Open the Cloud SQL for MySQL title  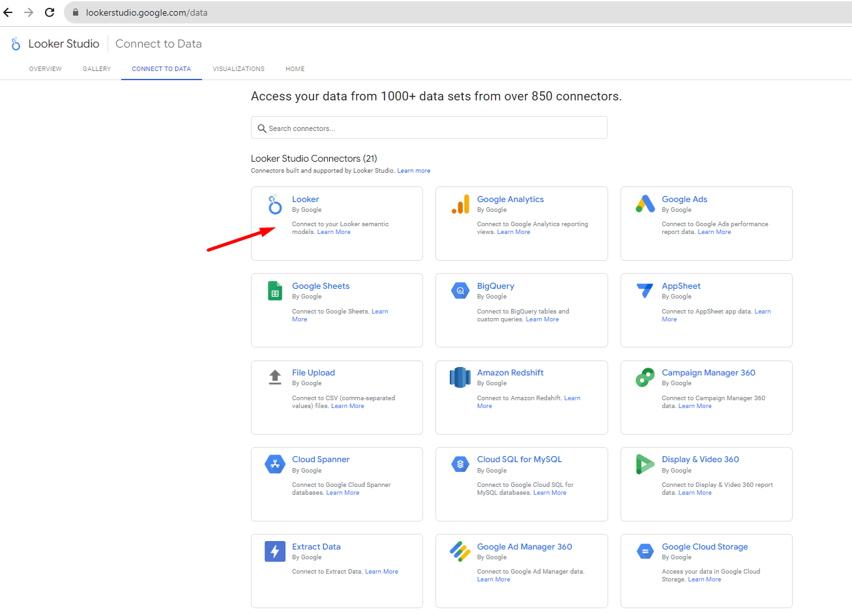[x=520, y=460]
